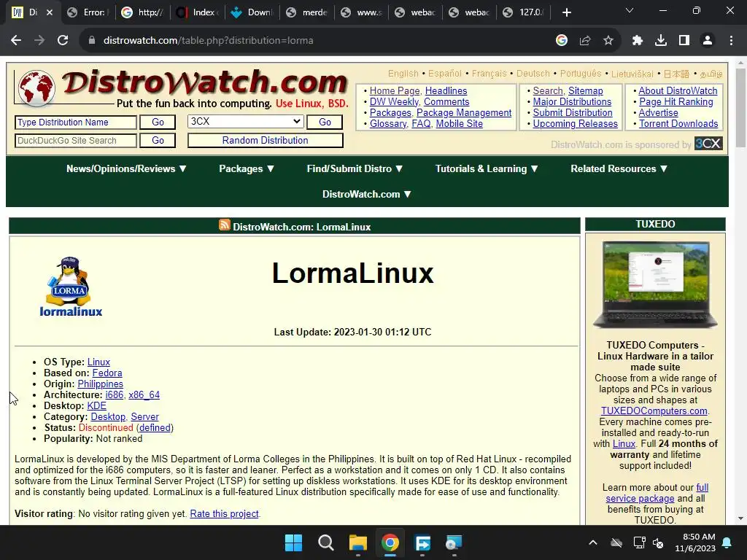Click Go next to Type Distribution Name
The image size is (747, 560).
tap(158, 122)
